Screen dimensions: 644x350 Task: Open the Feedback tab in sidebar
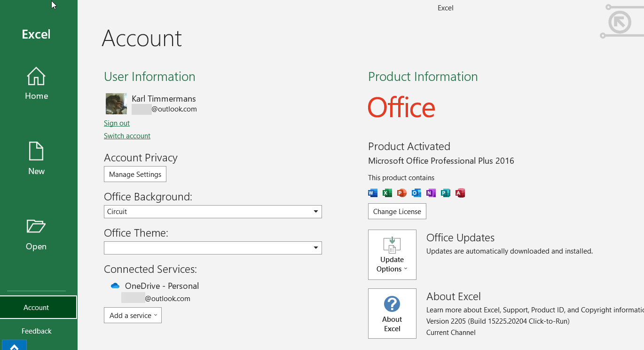point(36,331)
